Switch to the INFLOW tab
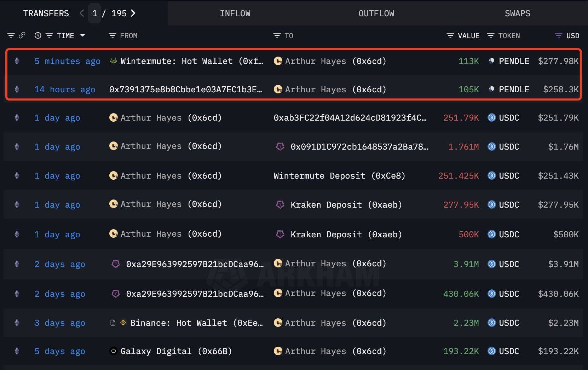The height and width of the screenshot is (370, 588). (x=235, y=13)
